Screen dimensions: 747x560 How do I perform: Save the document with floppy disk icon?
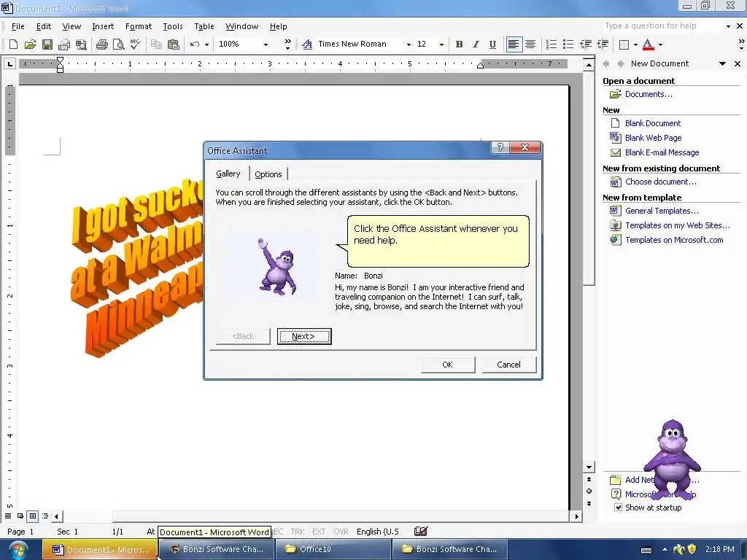click(47, 44)
